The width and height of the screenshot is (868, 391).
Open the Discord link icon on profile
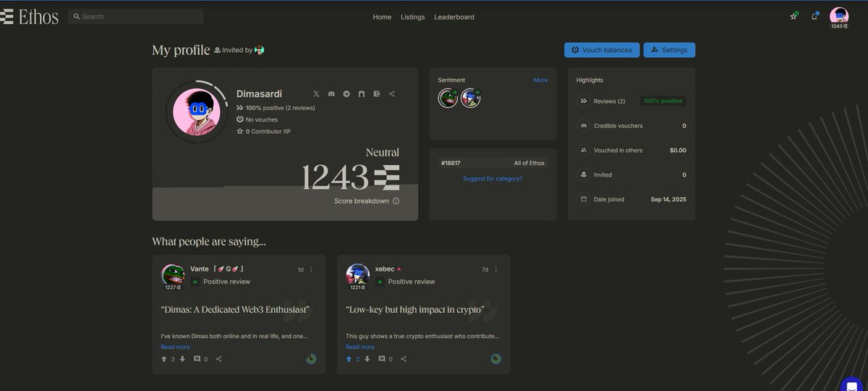tap(331, 94)
